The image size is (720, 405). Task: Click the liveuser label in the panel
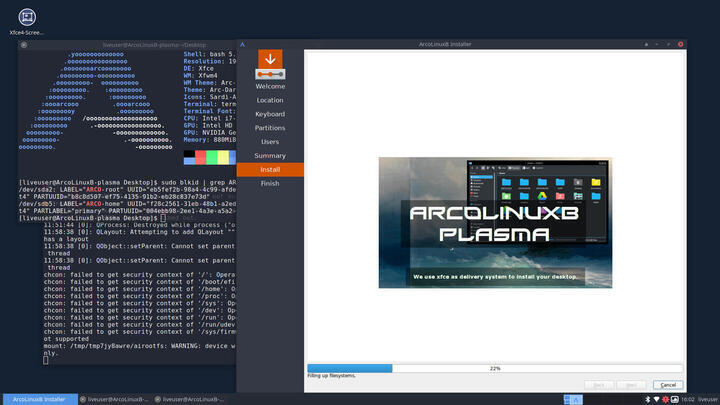pos(708,399)
